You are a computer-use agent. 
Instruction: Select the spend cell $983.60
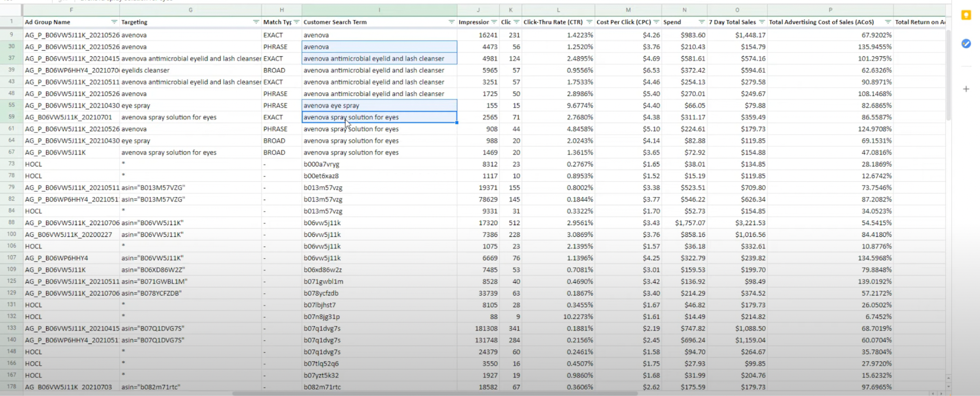pyautogui.click(x=685, y=35)
